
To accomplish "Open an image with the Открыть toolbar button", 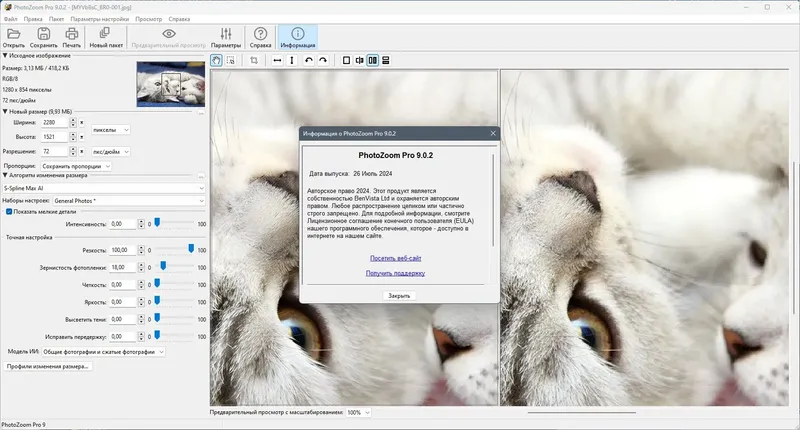I will (14, 38).
